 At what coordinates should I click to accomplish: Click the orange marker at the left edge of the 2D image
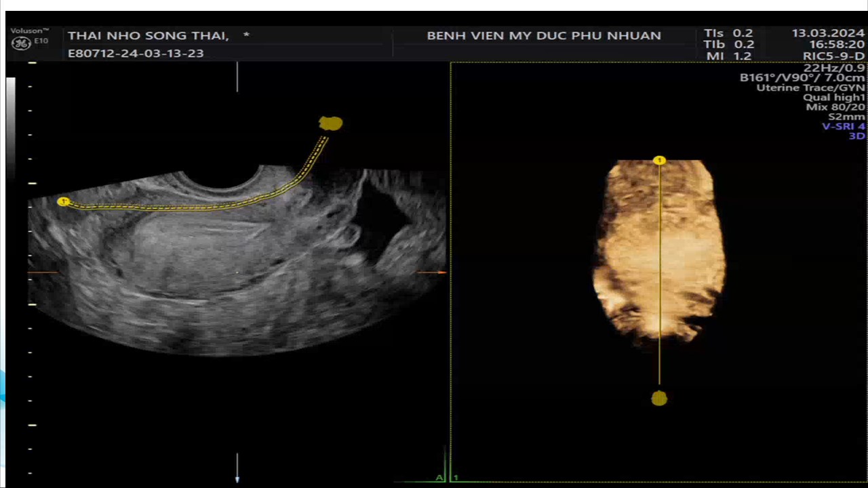coord(42,272)
